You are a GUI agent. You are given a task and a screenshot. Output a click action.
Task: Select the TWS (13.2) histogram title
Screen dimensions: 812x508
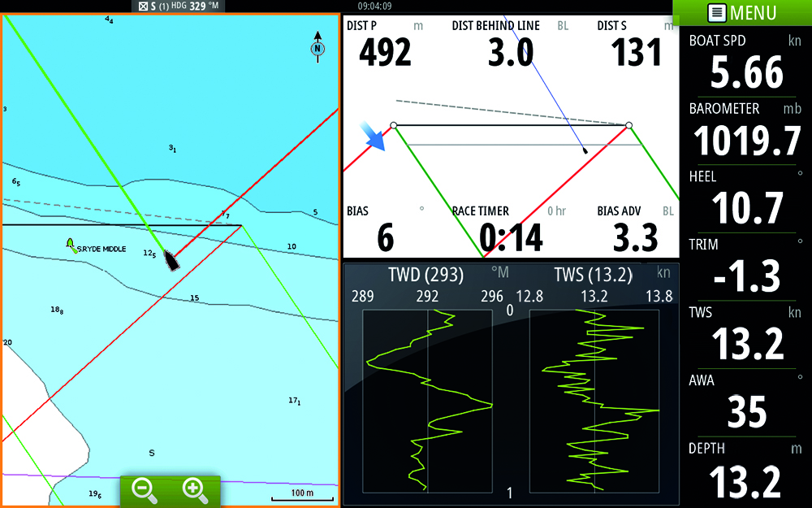click(594, 274)
